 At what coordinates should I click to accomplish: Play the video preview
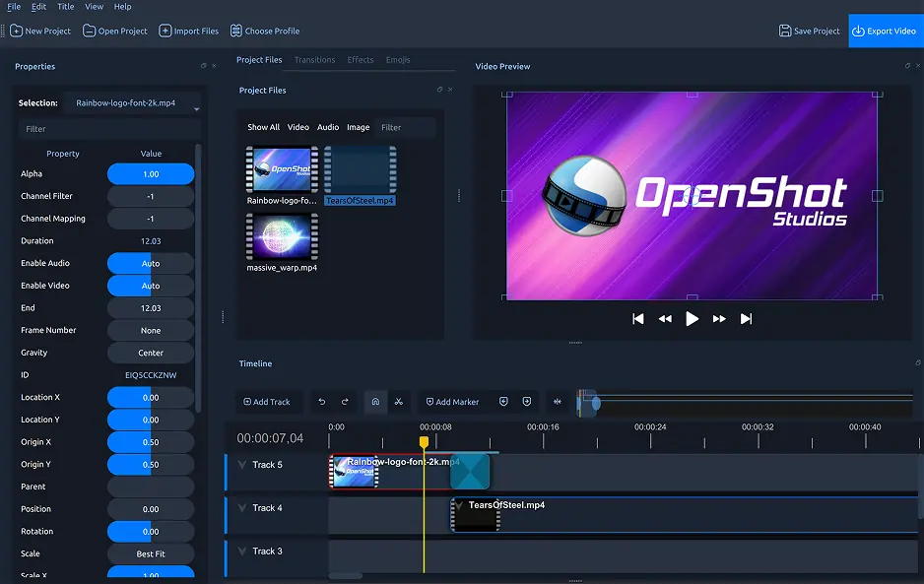(692, 319)
